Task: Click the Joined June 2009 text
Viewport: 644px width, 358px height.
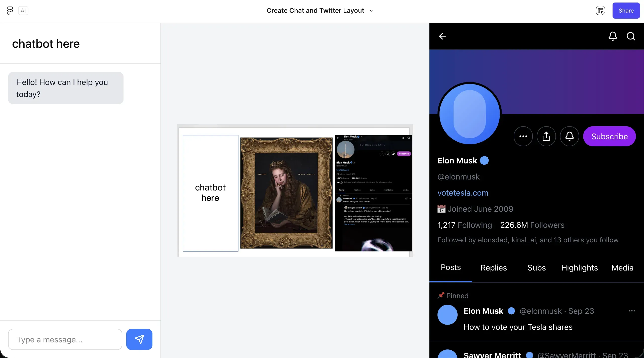Action: coord(480,209)
